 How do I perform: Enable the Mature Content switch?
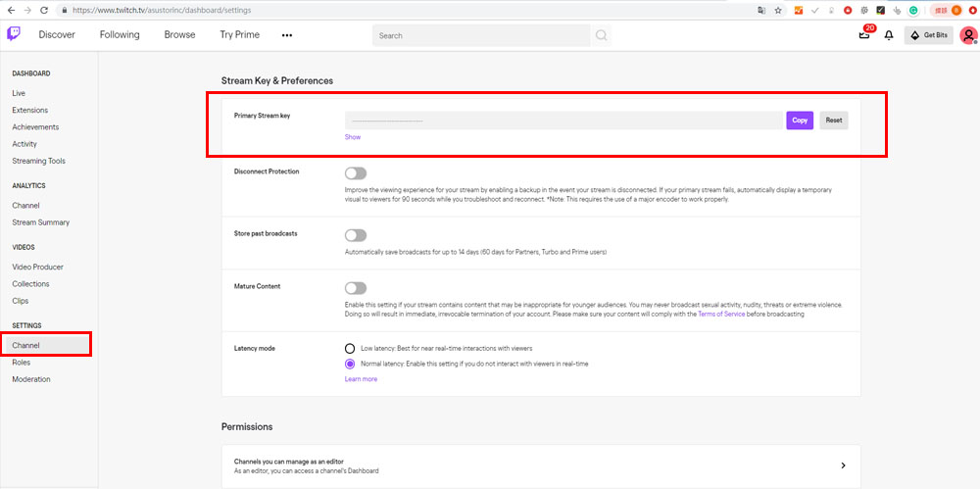click(356, 288)
